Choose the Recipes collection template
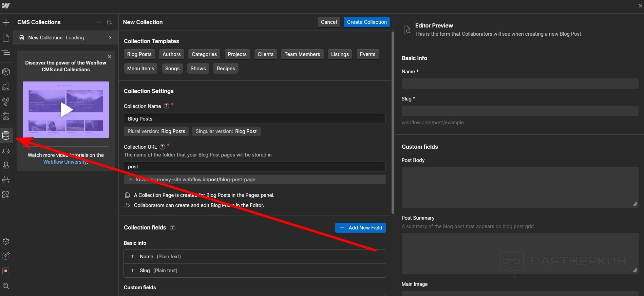644x296 pixels. [x=226, y=69]
